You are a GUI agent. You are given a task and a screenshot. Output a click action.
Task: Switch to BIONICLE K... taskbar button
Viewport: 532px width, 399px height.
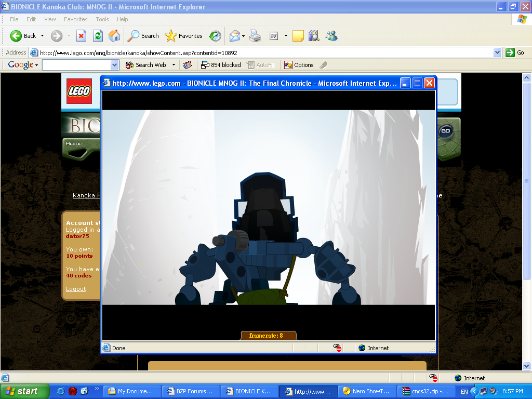(x=249, y=391)
